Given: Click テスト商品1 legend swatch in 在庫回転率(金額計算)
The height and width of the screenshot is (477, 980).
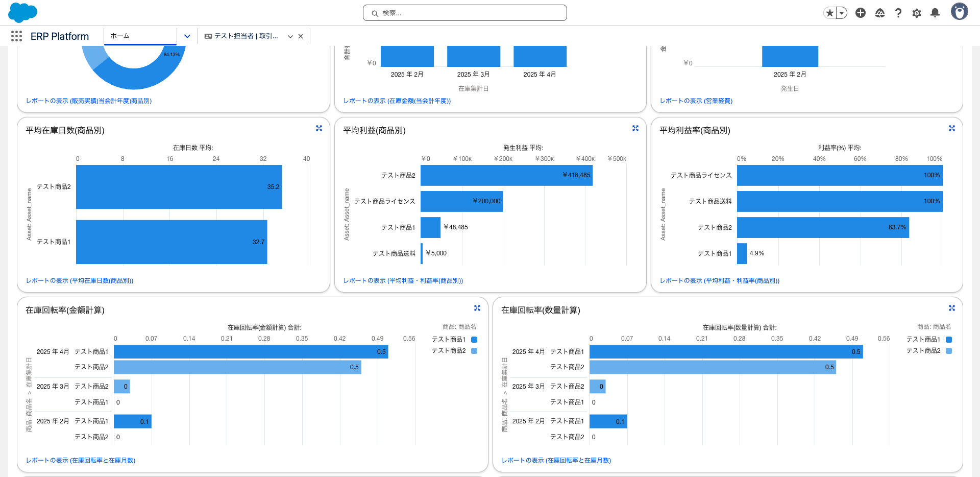Looking at the screenshot, I should point(474,340).
